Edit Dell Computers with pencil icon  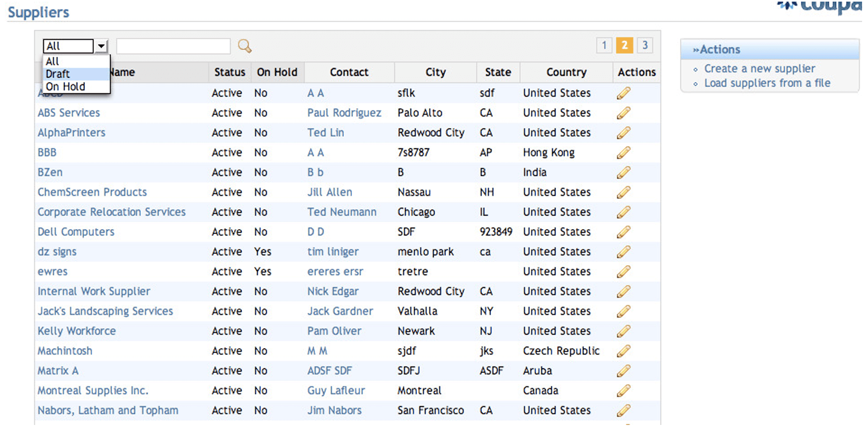tap(624, 232)
